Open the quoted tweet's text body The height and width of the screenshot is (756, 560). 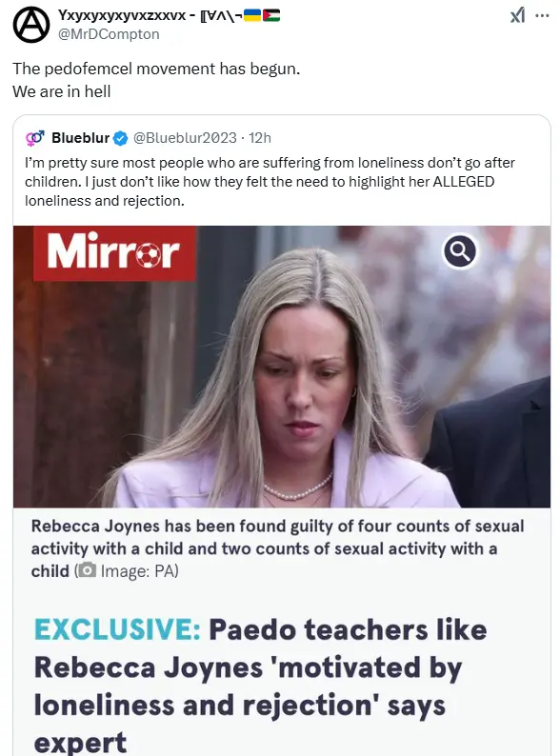pos(270,182)
